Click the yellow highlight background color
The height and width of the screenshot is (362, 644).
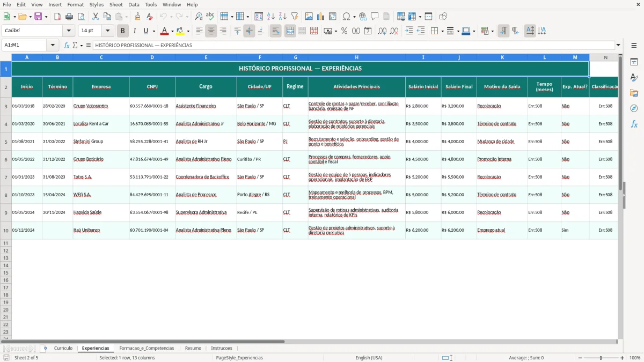pos(180,31)
